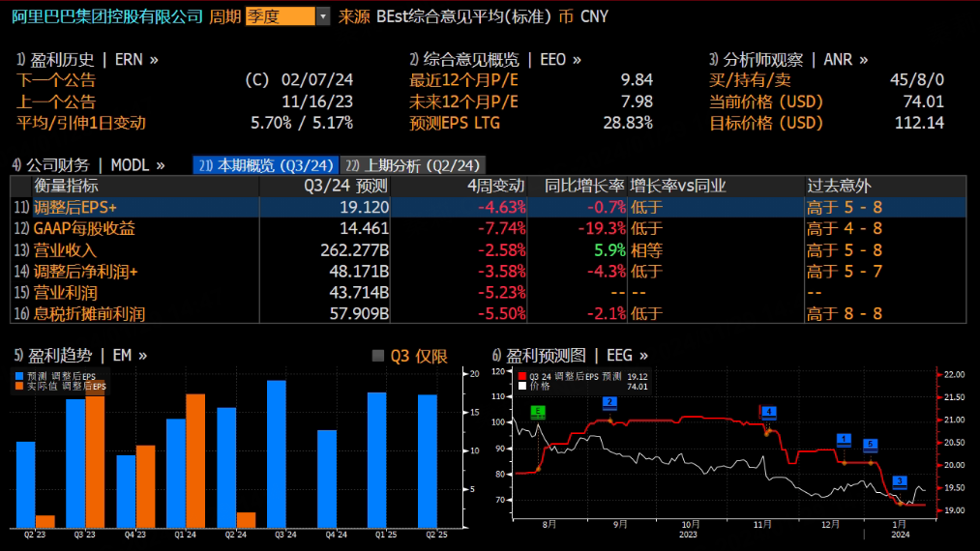Click the CNY currency field

[x=594, y=16]
